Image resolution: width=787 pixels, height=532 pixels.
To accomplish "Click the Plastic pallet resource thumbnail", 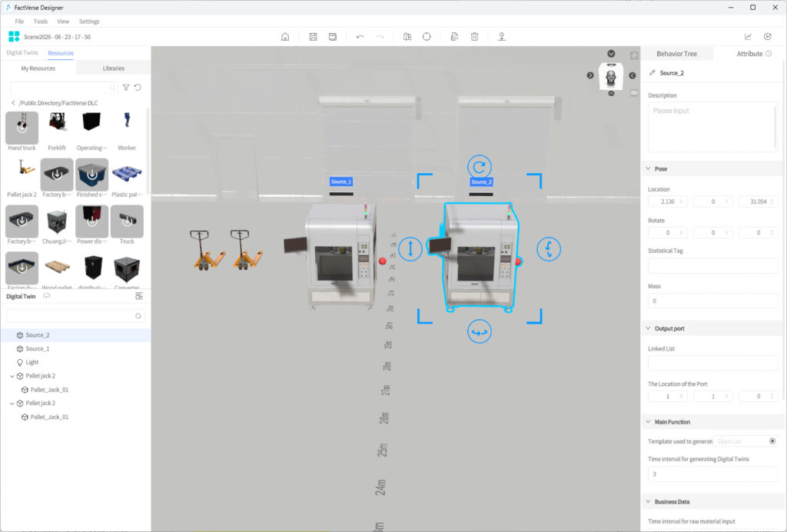I will (x=127, y=175).
